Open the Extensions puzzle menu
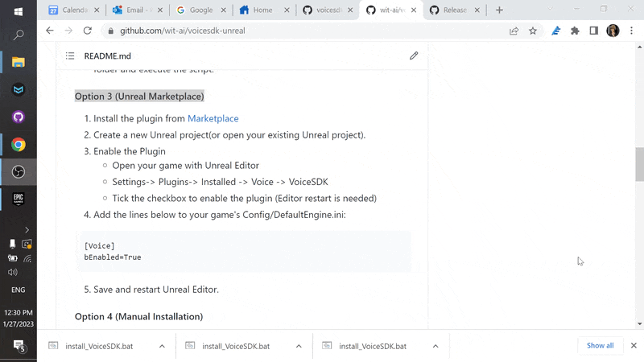 click(575, 31)
